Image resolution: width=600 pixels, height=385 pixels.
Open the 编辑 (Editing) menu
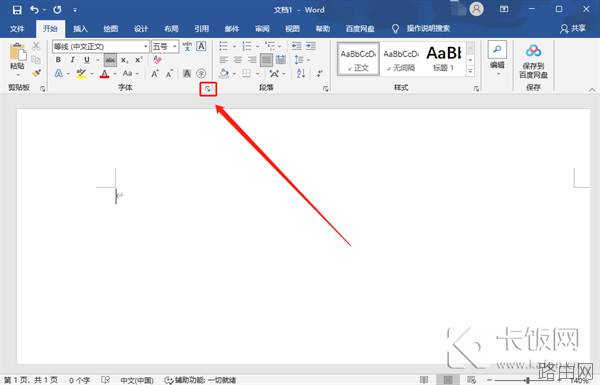tap(497, 58)
